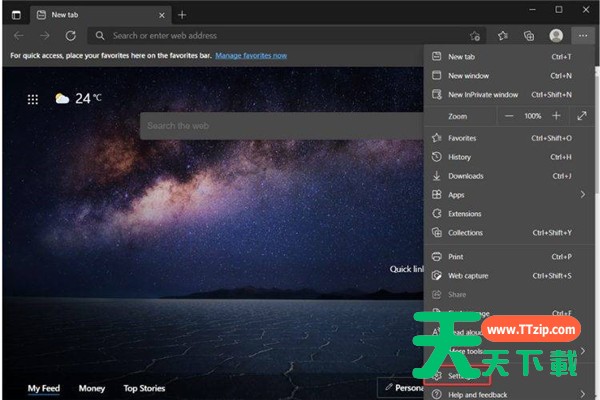Open the profile avatar

click(556, 36)
